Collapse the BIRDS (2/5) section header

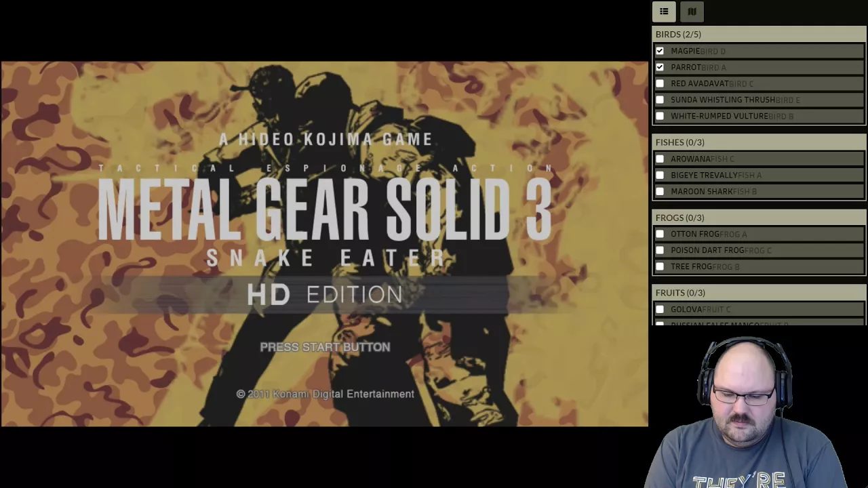[x=759, y=34]
